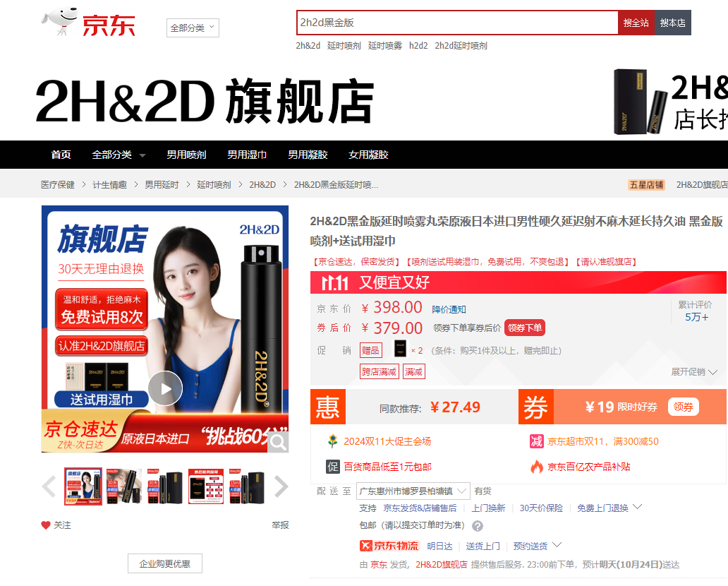The height and width of the screenshot is (586, 728).
Task: Open the 5万+ reviews count
Action: pos(697,318)
